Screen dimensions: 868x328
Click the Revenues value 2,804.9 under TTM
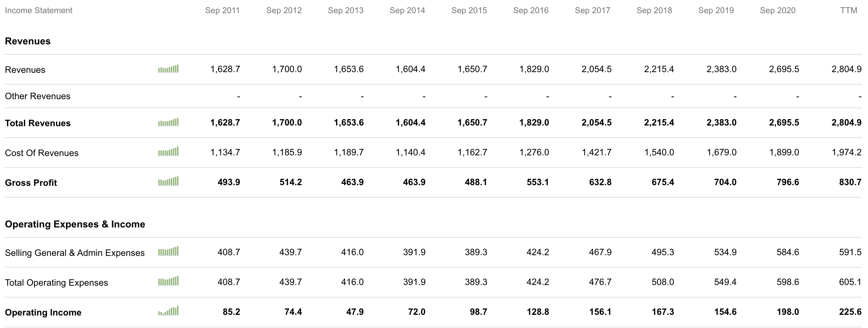(846, 69)
